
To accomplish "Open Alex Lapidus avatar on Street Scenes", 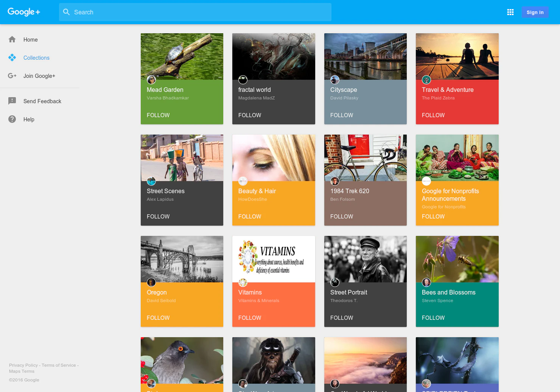I will (x=151, y=181).
